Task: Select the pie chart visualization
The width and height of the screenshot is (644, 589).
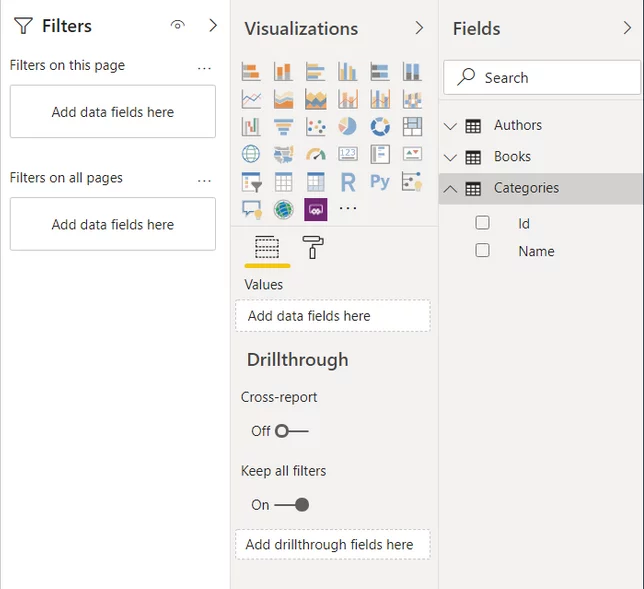Action: pos(347,127)
